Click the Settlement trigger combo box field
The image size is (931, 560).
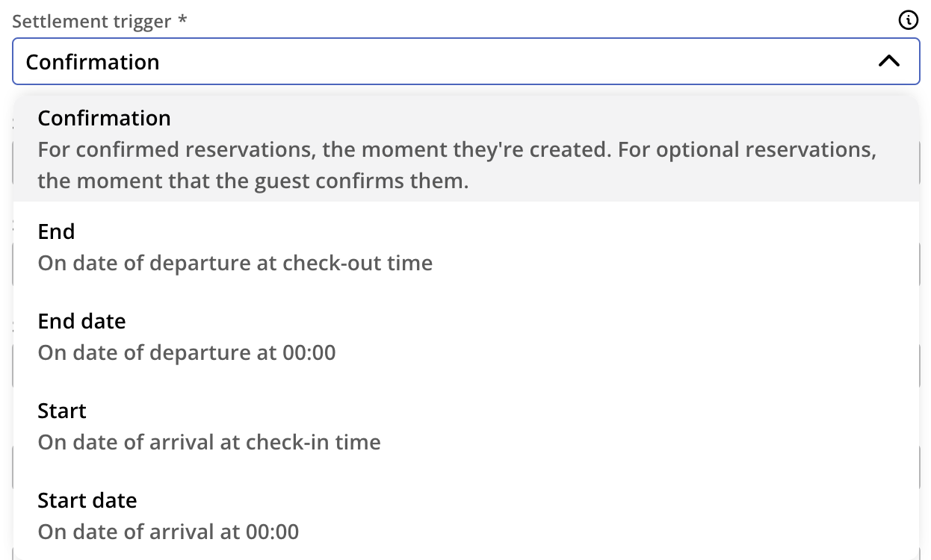466,61
